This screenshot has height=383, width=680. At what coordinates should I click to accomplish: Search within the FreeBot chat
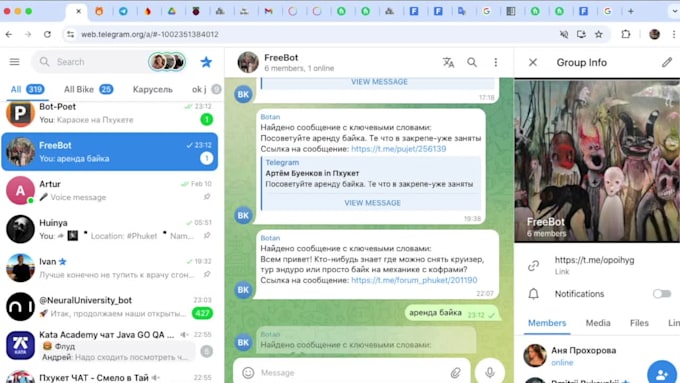point(472,62)
